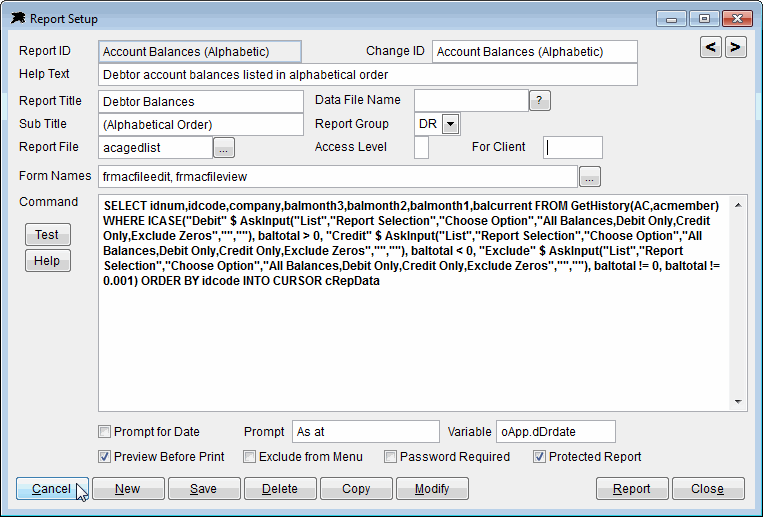Click the Test command button
The height and width of the screenshot is (517, 763).
point(48,235)
